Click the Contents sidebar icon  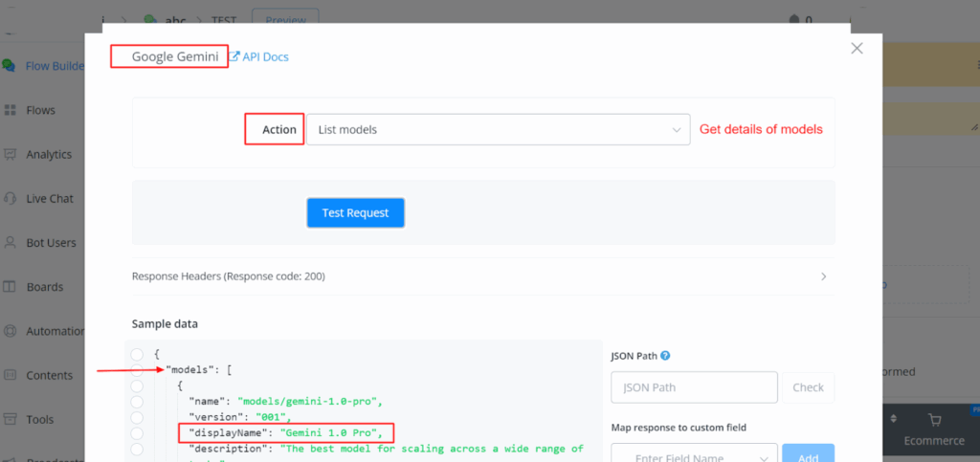tap(10, 375)
